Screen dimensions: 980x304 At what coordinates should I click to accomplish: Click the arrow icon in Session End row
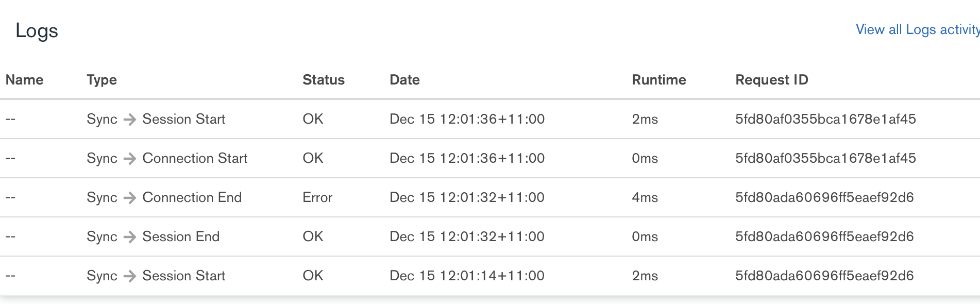[130, 237]
